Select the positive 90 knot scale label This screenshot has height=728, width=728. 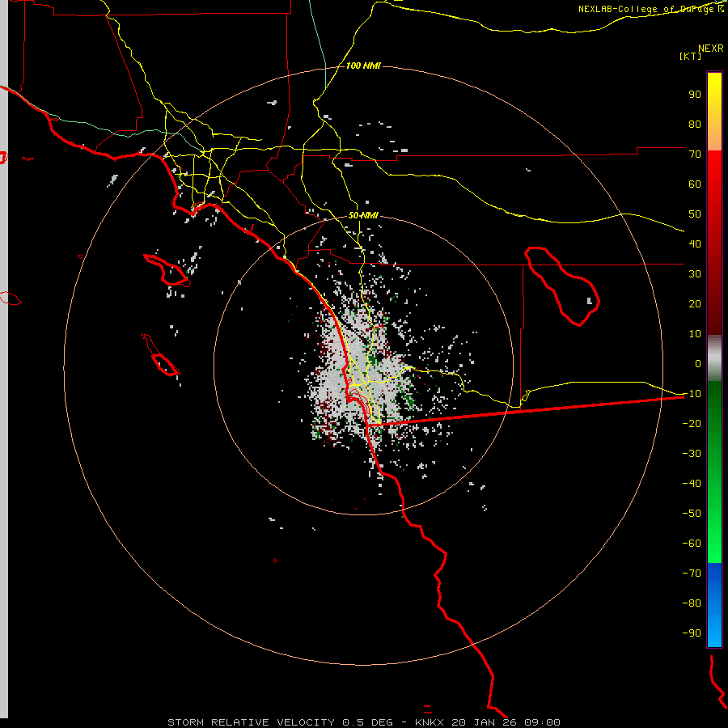pos(695,95)
